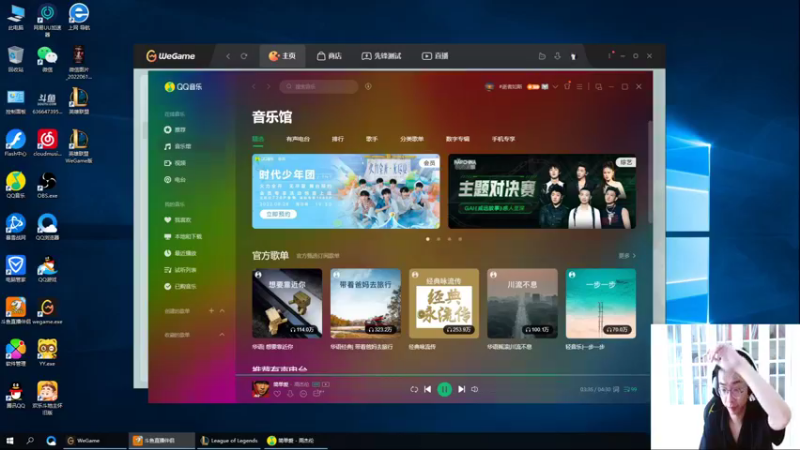This screenshot has height=450, width=800.
Task: Select the second banner carousel dot
Action: pos(438,239)
